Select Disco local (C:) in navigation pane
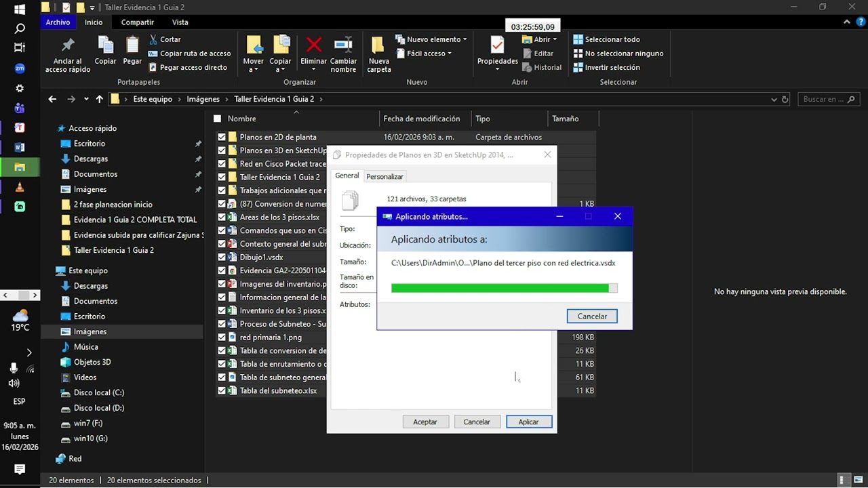The width and height of the screenshot is (868, 488). click(99, 392)
